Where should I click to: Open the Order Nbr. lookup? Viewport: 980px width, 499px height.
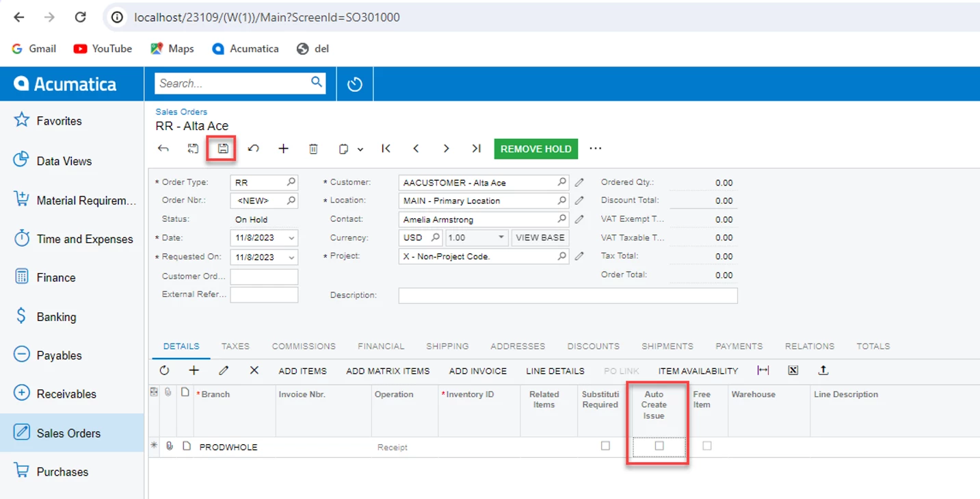291,201
